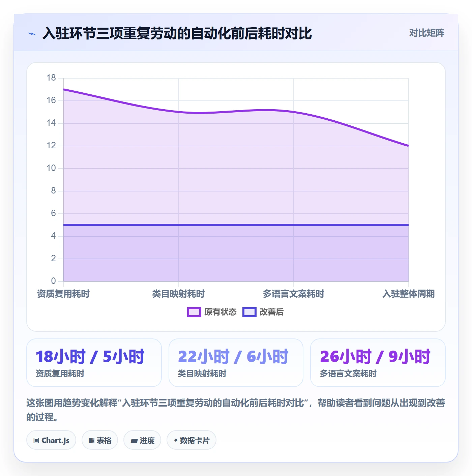Open the 26小时 / 9小时 data card
This screenshot has height=476, width=472.
pyautogui.click(x=378, y=363)
